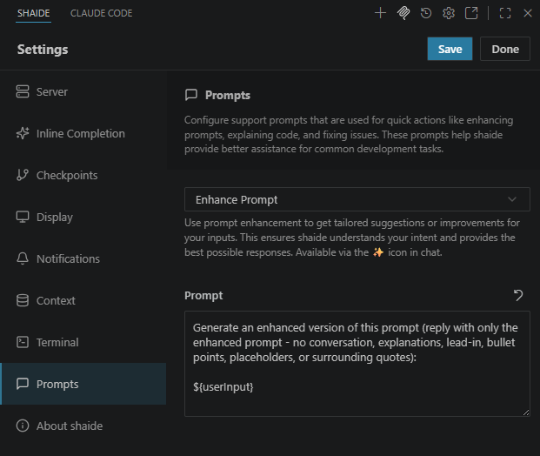This screenshot has width=540, height=456.
Task: Open the history clock icon
Action: click(x=426, y=13)
